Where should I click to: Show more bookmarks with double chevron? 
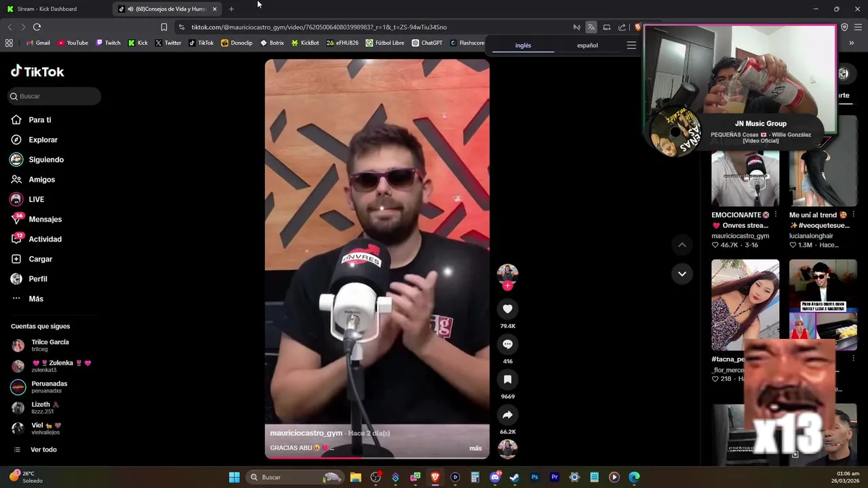point(851,43)
